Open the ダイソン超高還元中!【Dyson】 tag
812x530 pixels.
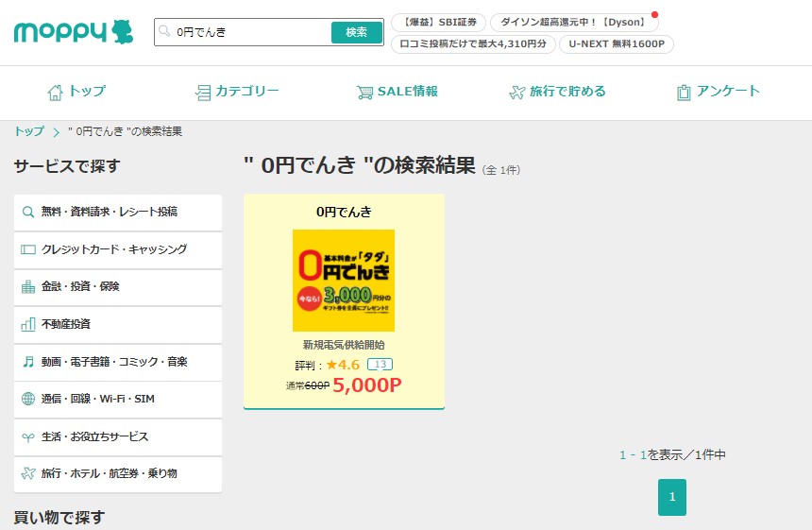point(574,23)
